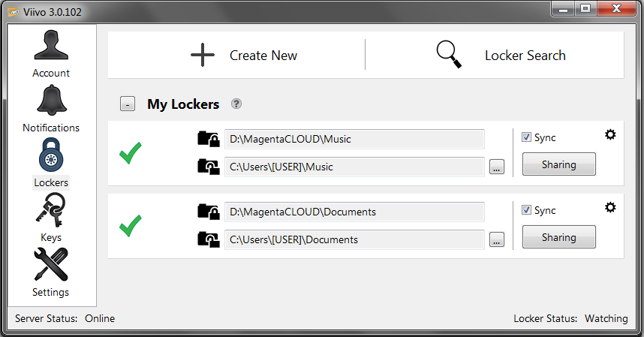
Task: Open the Account section silhouette icon
Action: 51,47
